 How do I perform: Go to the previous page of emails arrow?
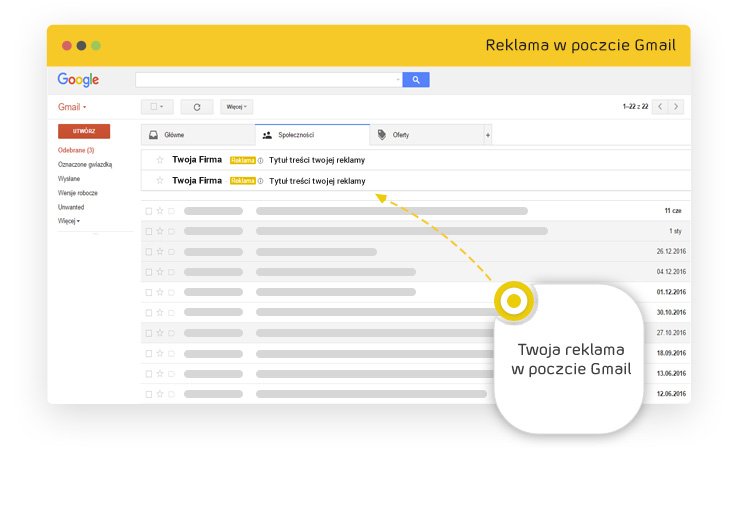click(660, 107)
